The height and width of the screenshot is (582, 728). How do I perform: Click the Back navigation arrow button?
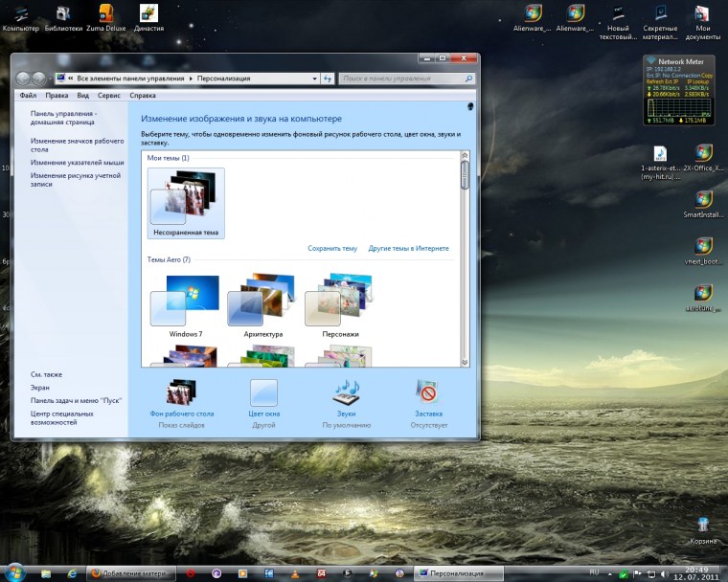(23, 78)
